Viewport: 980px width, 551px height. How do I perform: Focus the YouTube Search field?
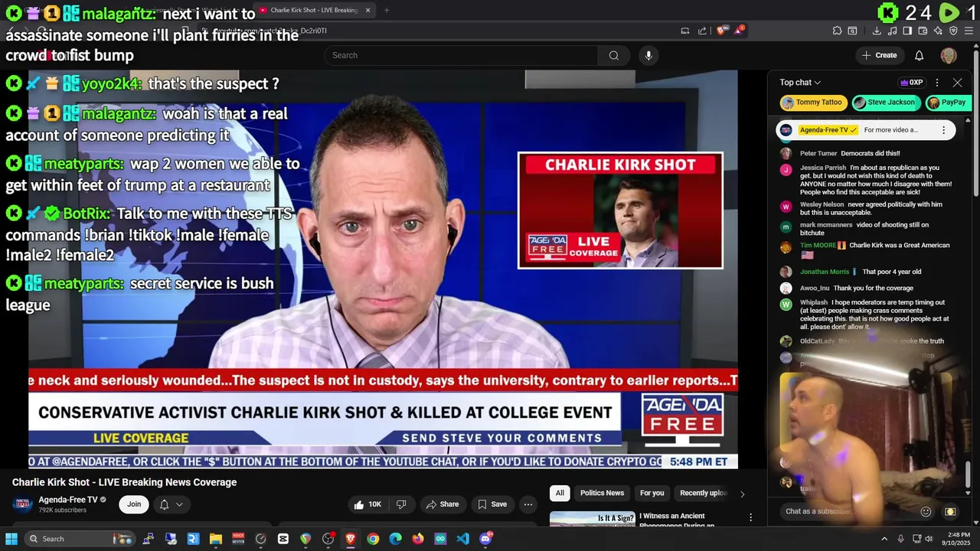[x=461, y=55]
